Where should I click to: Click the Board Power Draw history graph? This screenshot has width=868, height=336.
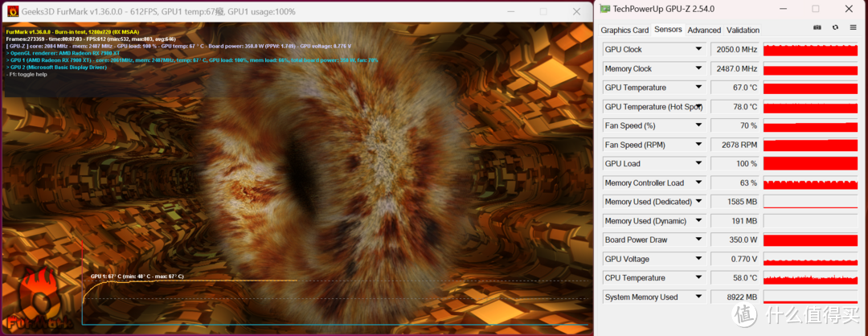[810, 240]
